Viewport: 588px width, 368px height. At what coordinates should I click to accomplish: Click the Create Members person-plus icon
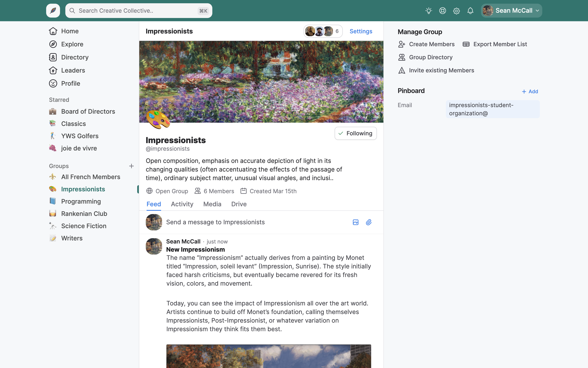[402, 44]
